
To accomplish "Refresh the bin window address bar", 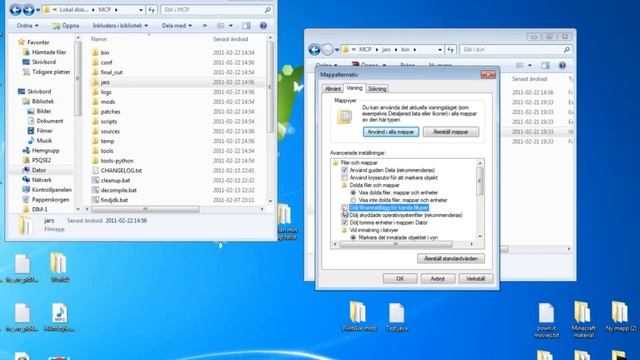I will click(450, 49).
